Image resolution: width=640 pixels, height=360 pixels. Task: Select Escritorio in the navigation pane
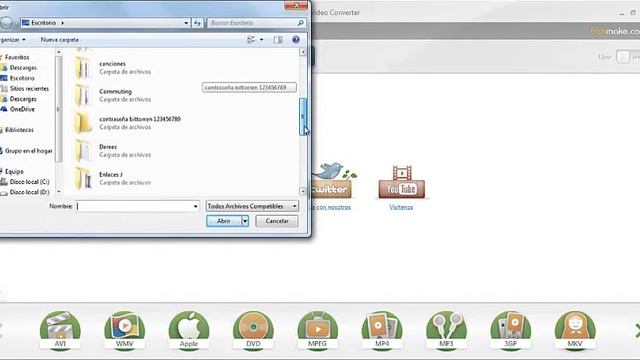coord(22,78)
